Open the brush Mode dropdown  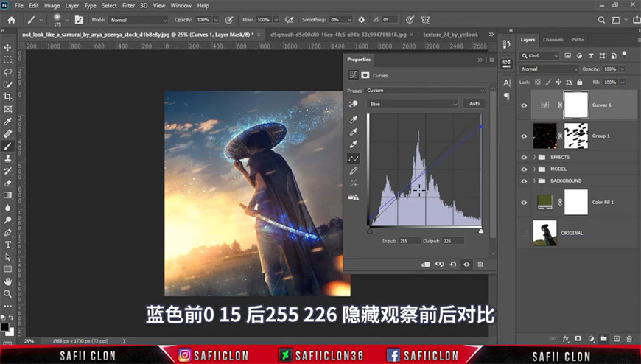[x=139, y=20]
